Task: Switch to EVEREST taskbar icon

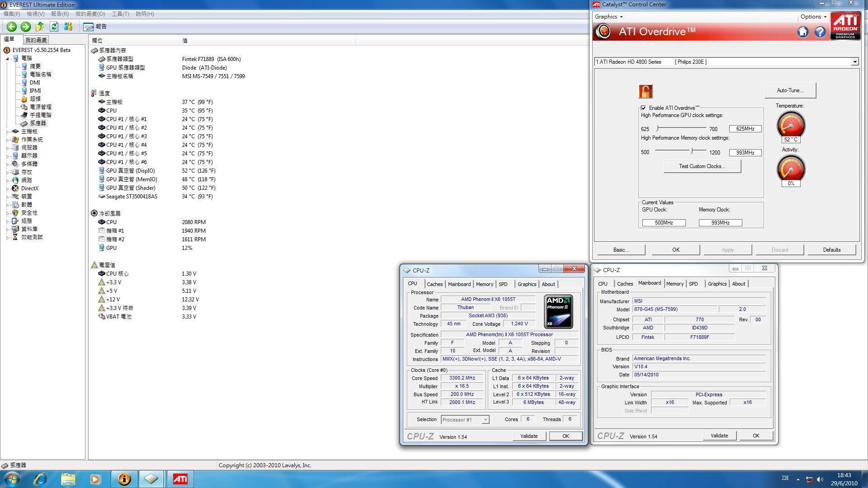Action: 124,479
